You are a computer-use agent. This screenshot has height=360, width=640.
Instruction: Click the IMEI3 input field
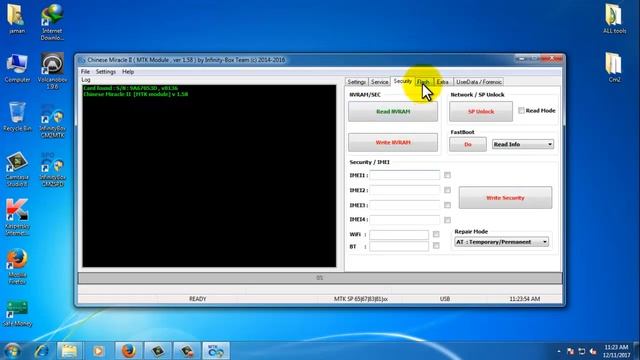tap(404, 205)
